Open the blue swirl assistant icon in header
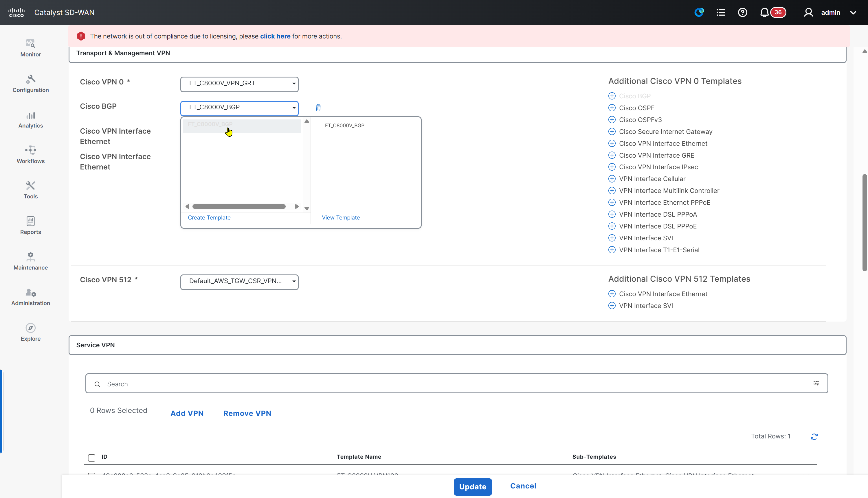The width and height of the screenshot is (868, 498). (699, 13)
